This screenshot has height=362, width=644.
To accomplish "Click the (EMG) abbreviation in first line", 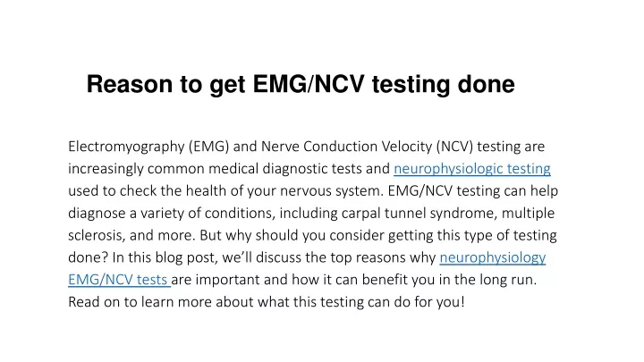I will (209, 147).
